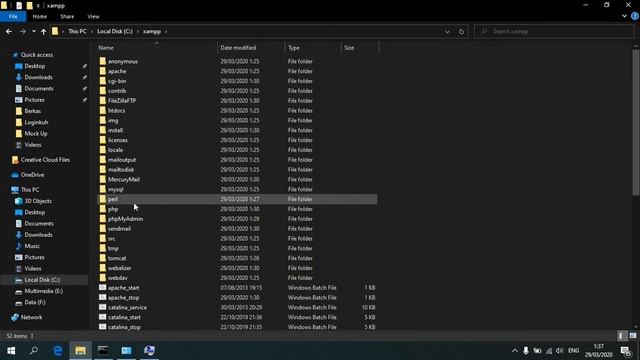Select the 'apache_stop' file name

pos(123,298)
